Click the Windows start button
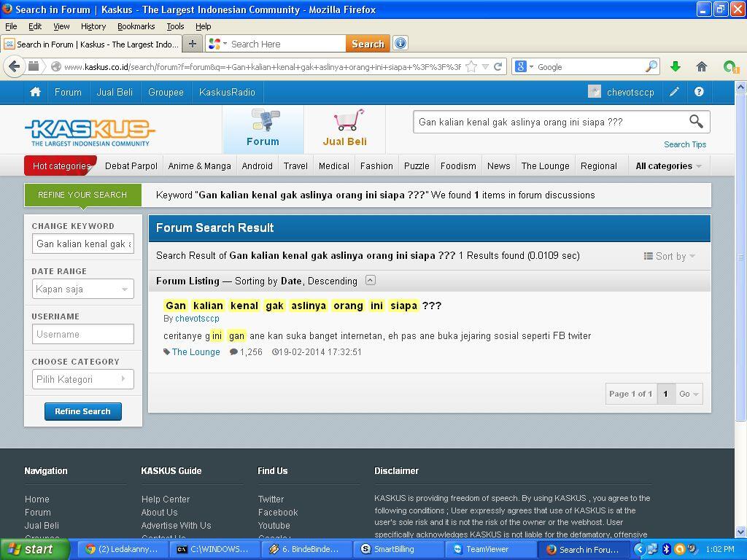The height and width of the screenshot is (560, 747). pos(34,549)
